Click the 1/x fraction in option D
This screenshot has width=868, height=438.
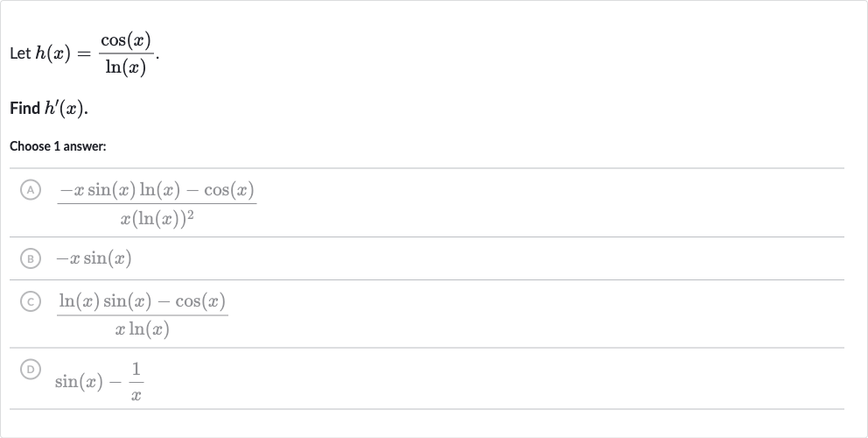point(136,381)
